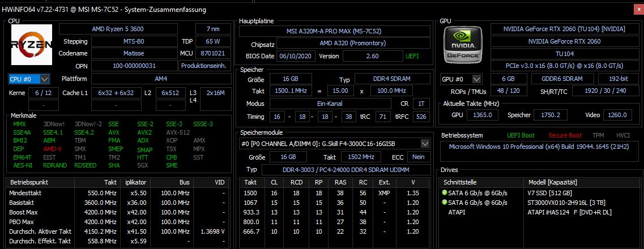Viewport: 644px width, 249px height.
Task: Click the MCU value 8701021
Action: tap(213, 53)
